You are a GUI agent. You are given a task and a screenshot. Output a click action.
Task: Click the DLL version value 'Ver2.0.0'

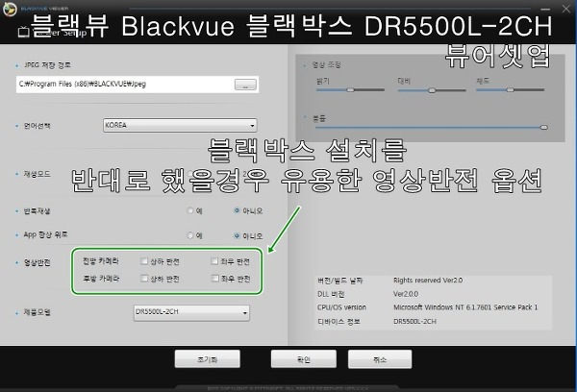coord(406,294)
